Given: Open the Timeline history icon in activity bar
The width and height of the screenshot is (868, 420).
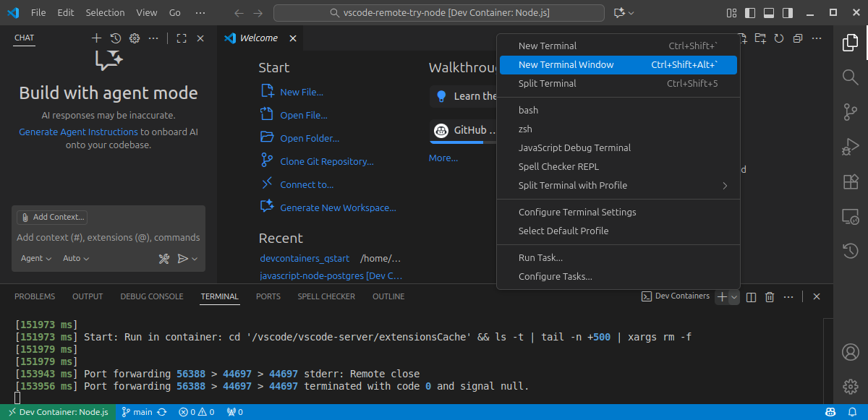Looking at the screenshot, I should pyautogui.click(x=851, y=251).
